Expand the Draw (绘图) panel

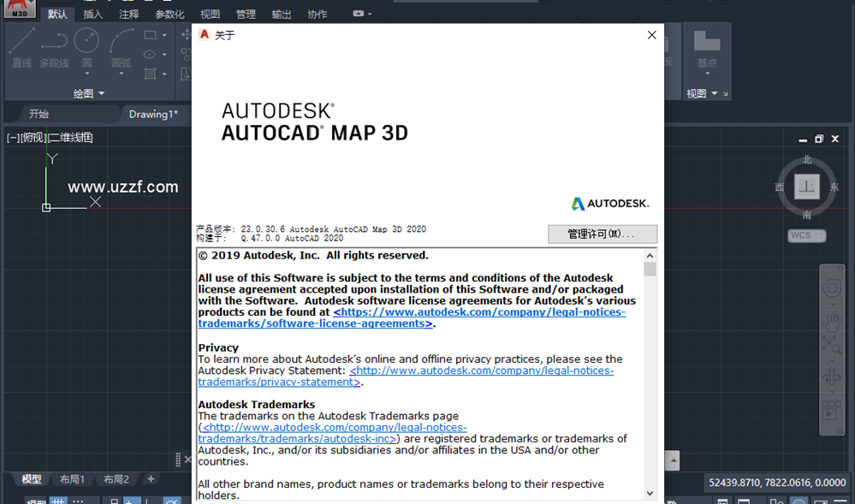click(89, 94)
